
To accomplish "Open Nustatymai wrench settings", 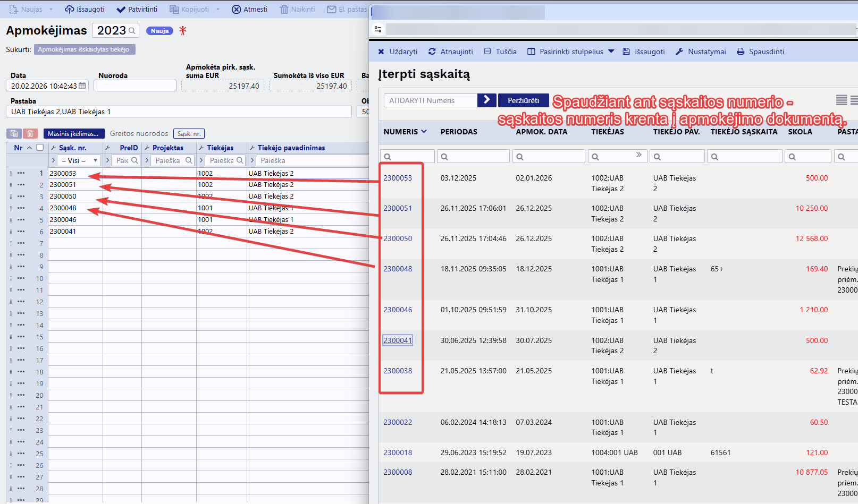I will point(679,52).
